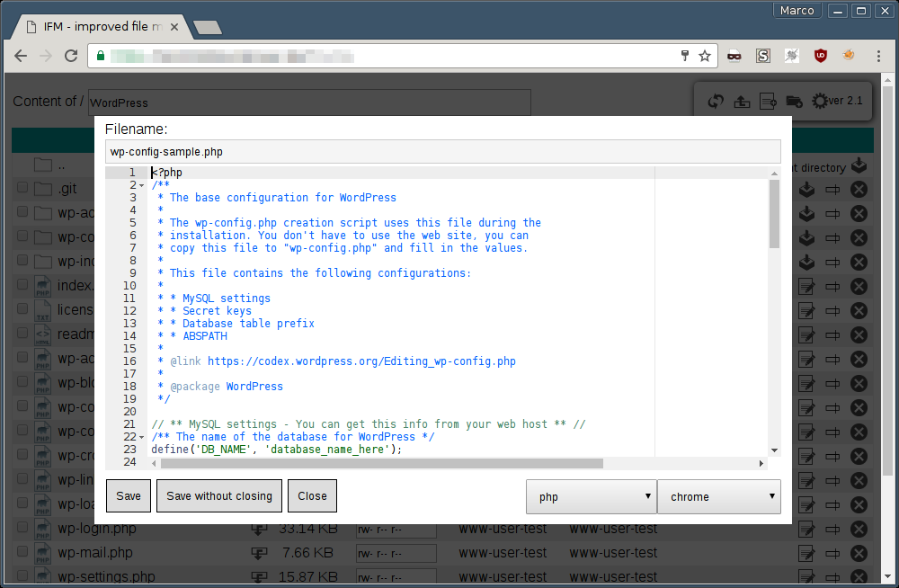
Task: Open the php language mode dropdown
Action: (592, 497)
